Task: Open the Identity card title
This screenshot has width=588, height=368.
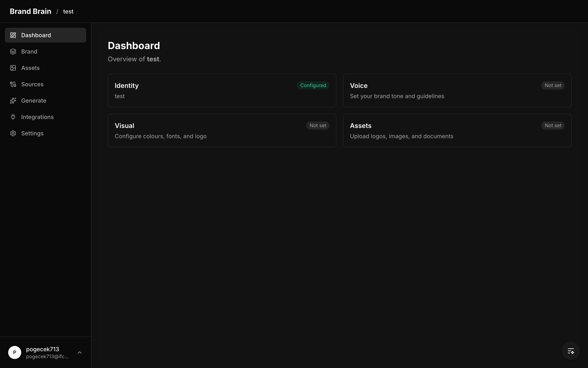Action: pos(127,86)
